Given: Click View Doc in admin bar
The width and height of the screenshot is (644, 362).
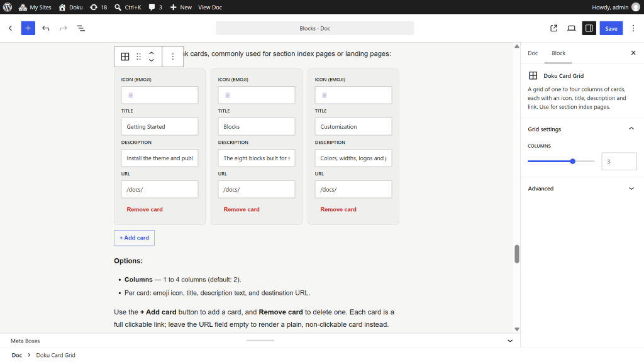Looking at the screenshot, I should [210, 7].
